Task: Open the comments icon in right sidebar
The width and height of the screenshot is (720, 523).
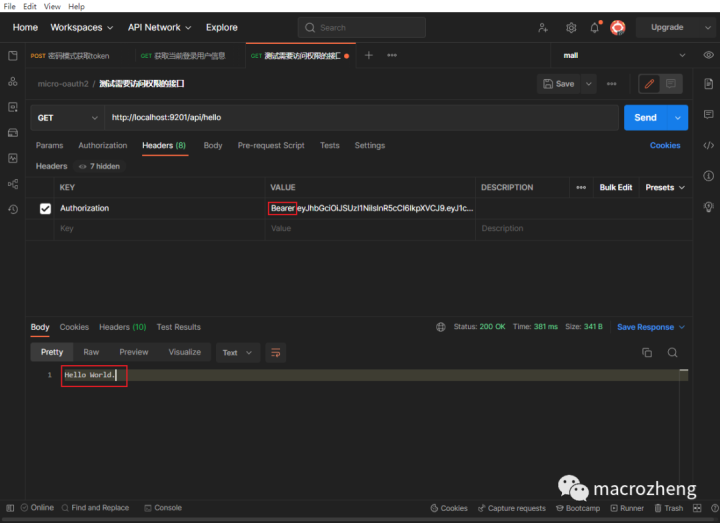Action: [709, 114]
